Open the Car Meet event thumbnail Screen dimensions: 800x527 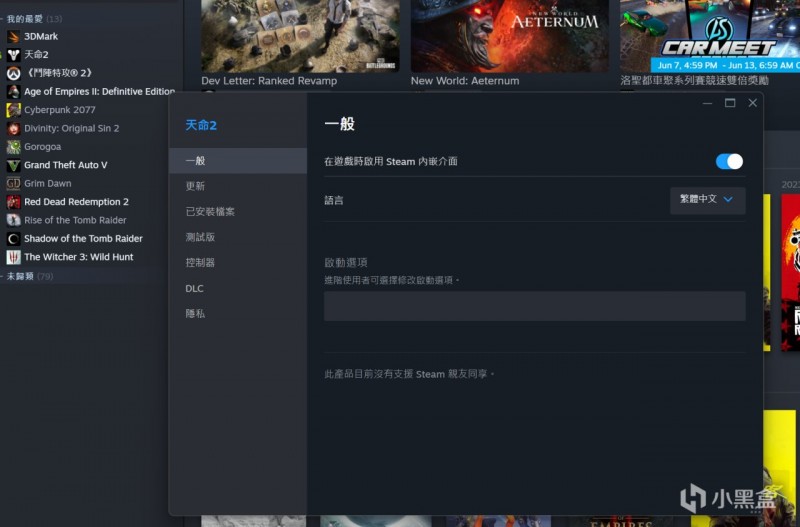point(710,36)
